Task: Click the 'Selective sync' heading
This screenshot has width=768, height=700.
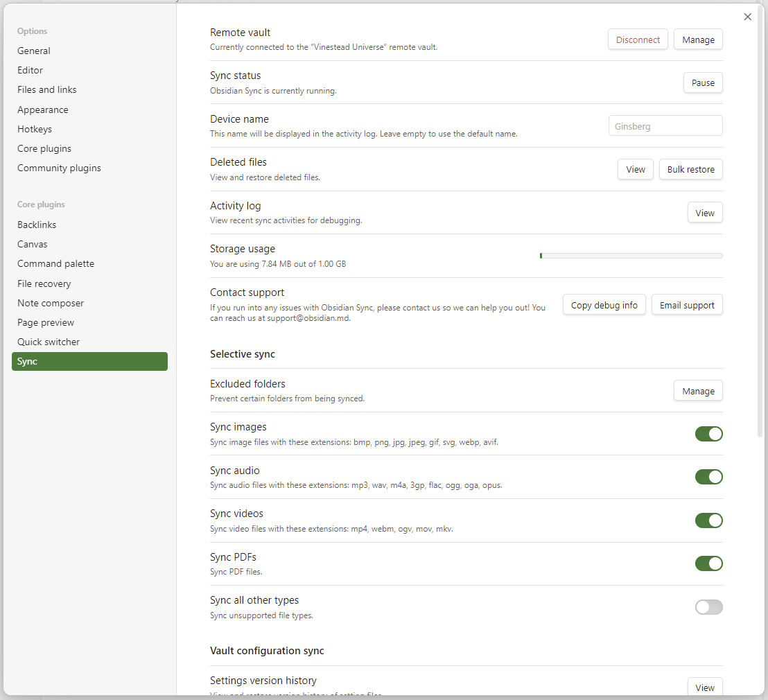Action: pyautogui.click(x=243, y=354)
